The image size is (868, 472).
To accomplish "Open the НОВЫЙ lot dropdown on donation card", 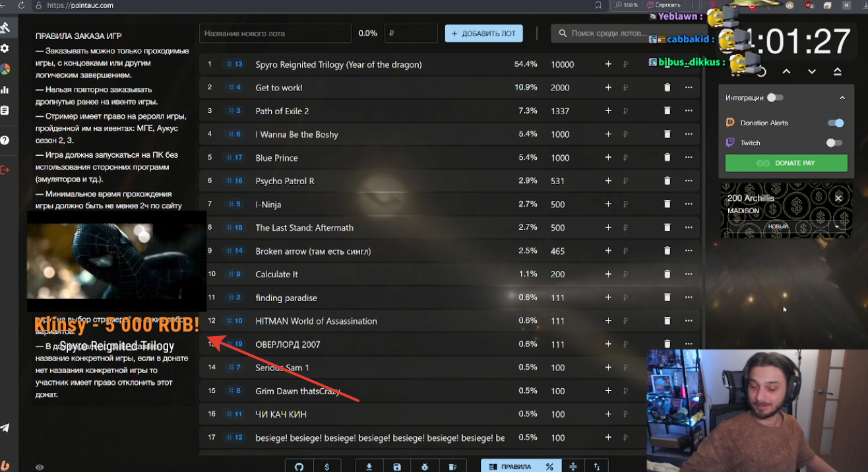I will 778,226.
